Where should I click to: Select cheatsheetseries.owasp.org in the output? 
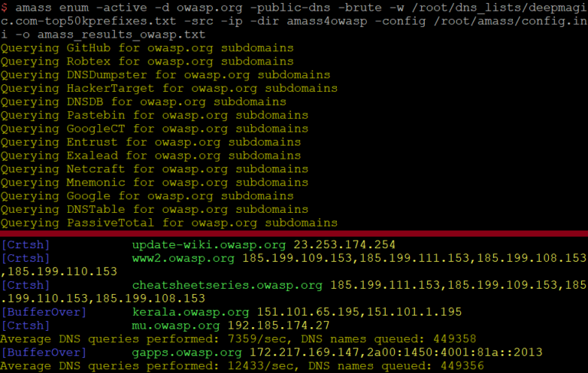click(227, 286)
